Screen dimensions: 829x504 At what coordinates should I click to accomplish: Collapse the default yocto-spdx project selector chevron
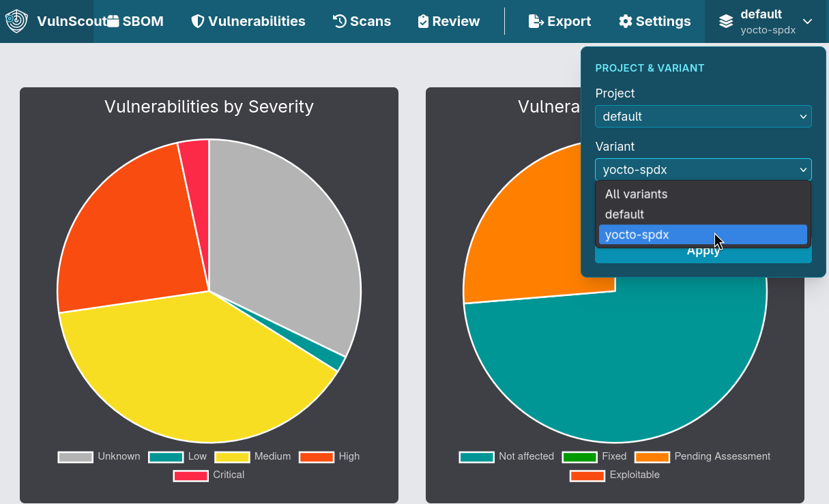coord(808,22)
